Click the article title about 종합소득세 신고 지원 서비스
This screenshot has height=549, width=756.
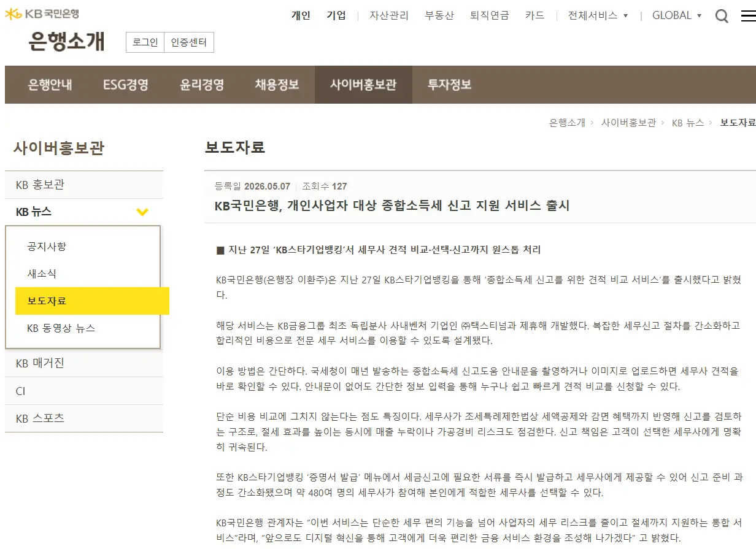pyautogui.click(x=392, y=205)
